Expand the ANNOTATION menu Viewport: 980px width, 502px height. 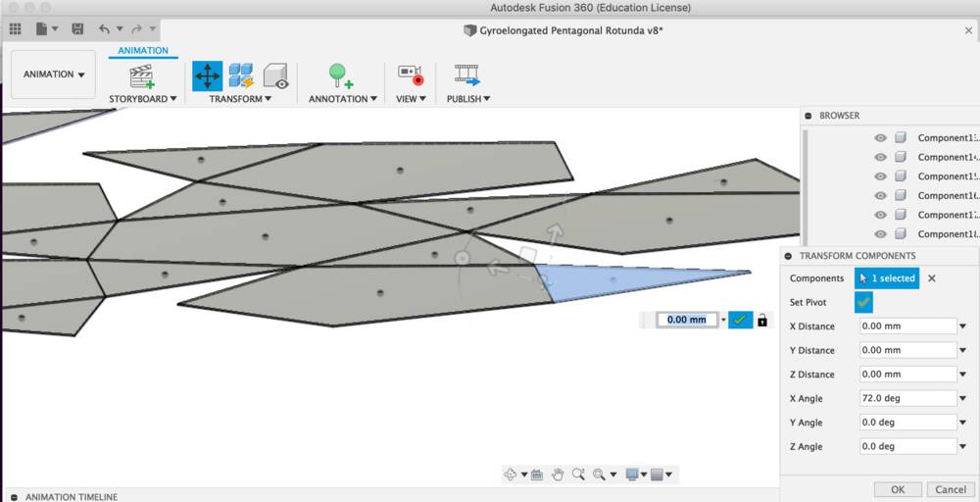pos(343,99)
